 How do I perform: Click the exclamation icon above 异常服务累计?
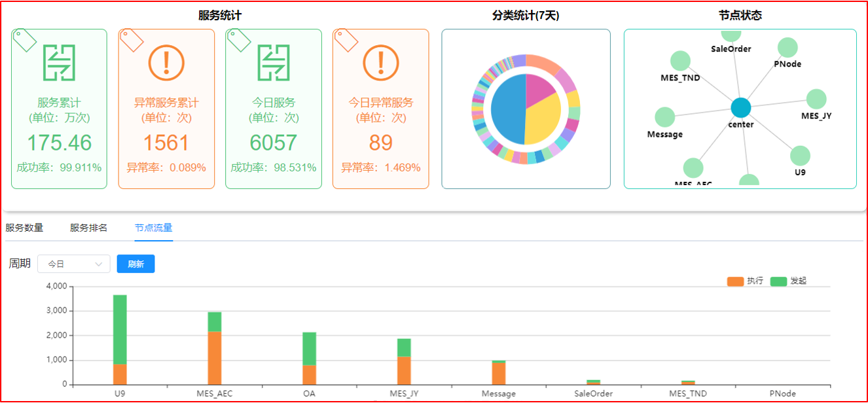(x=166, y=62)
